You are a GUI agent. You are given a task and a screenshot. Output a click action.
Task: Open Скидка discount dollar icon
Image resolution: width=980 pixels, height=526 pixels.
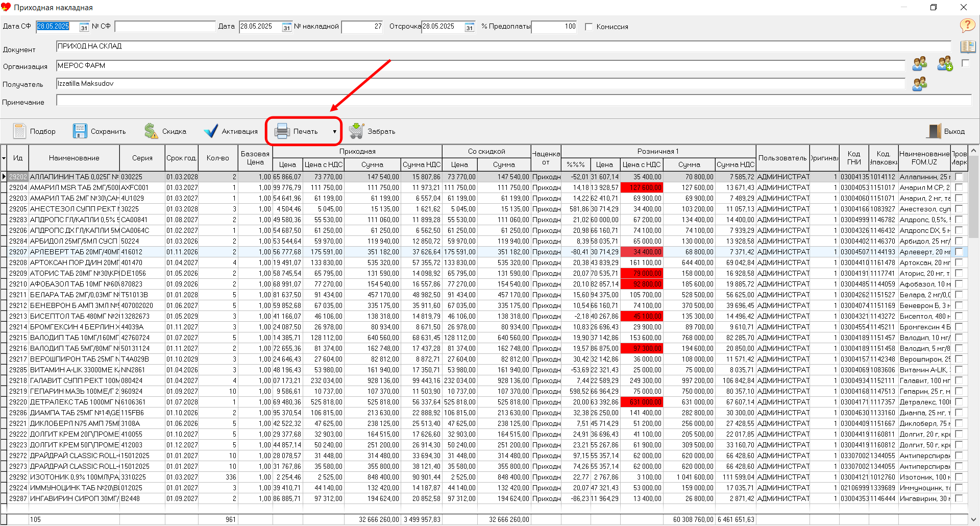pyautogui.click(x=151, y=131)
